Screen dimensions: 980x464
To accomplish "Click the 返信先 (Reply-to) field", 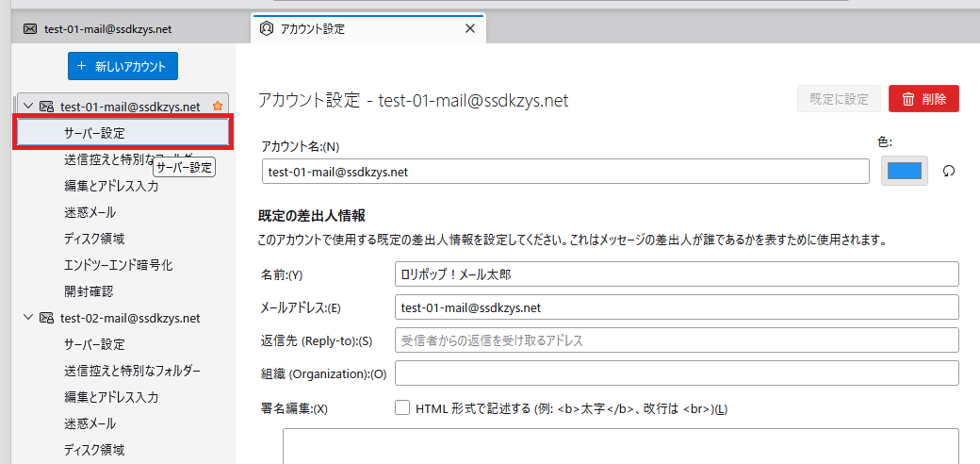I will pyautogui.click(x=676, y=340).
